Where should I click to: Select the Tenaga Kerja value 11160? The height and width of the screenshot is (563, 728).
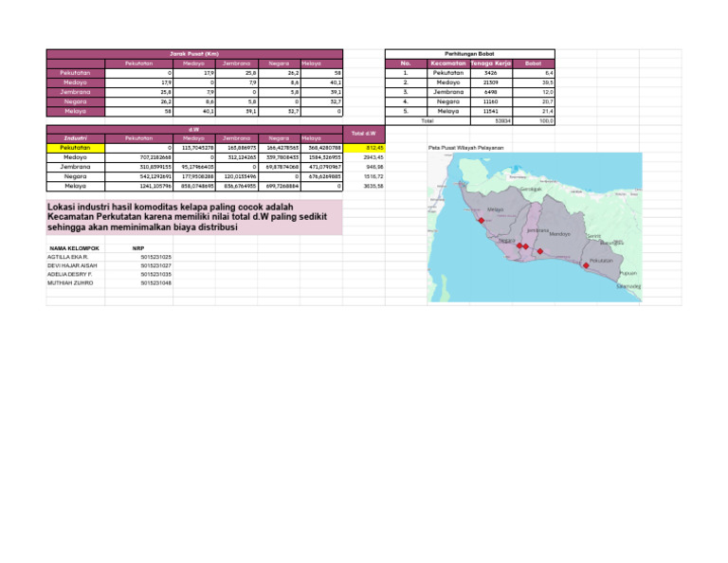pyautogui.click(x=491, y=101)
